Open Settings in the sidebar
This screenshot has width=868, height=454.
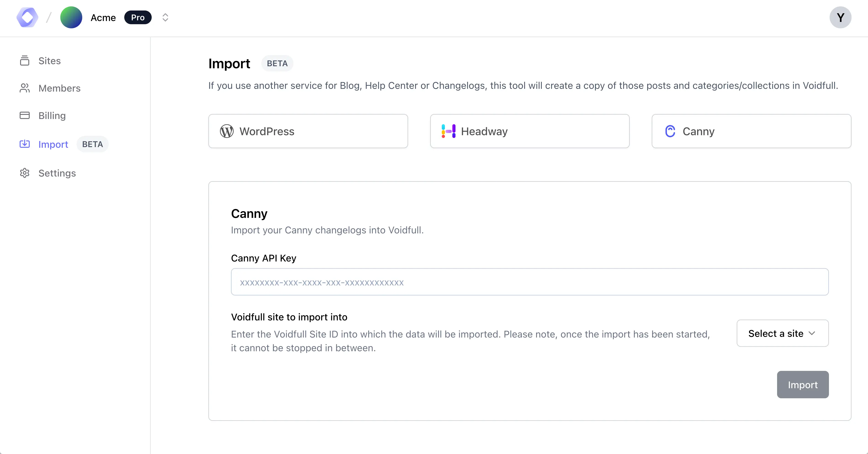[x=57, y=173]
